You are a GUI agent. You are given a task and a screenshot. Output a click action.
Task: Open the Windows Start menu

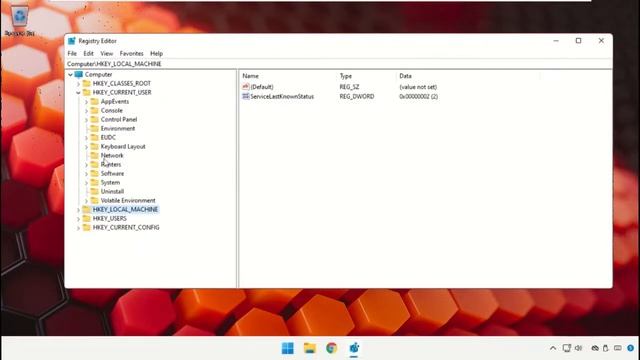[x=288, y=348]
